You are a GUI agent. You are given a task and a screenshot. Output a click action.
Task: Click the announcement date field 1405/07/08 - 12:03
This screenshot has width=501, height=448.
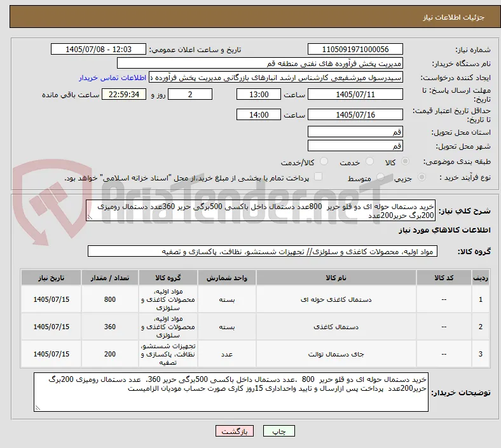coord(99,49)
